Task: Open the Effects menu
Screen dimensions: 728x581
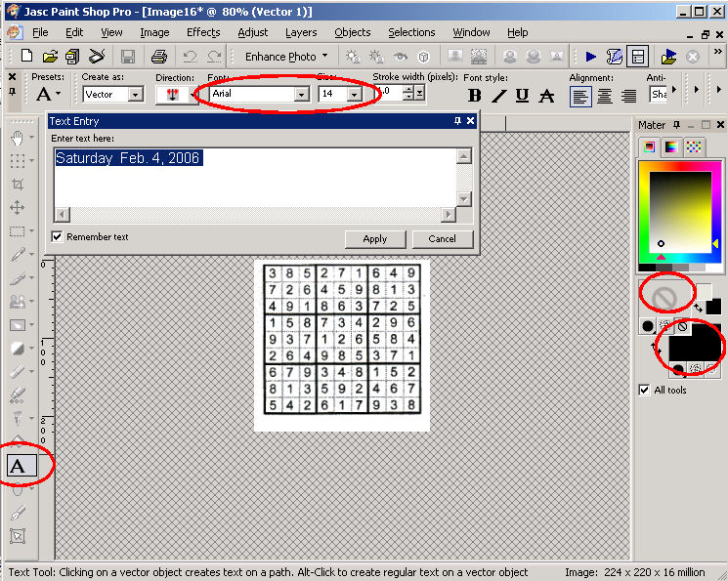Action: pyautogui.click(x=203, y=32)
